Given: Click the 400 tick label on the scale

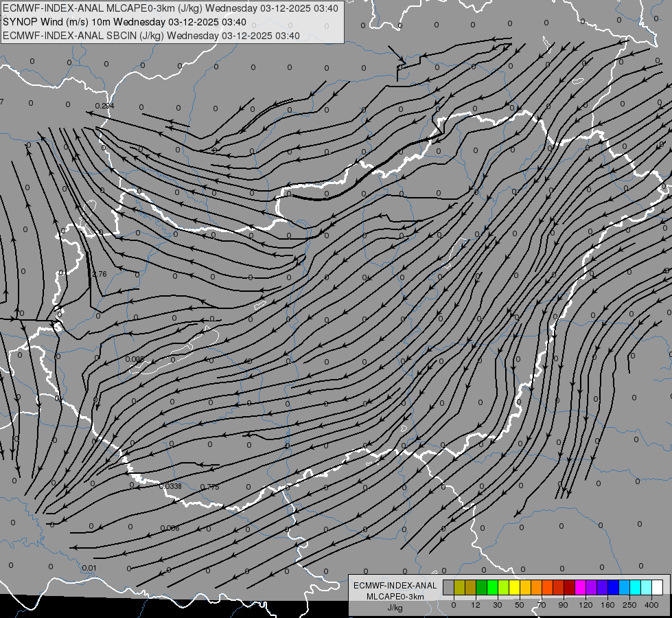Looking at the screenshot, I should (651, 605).
